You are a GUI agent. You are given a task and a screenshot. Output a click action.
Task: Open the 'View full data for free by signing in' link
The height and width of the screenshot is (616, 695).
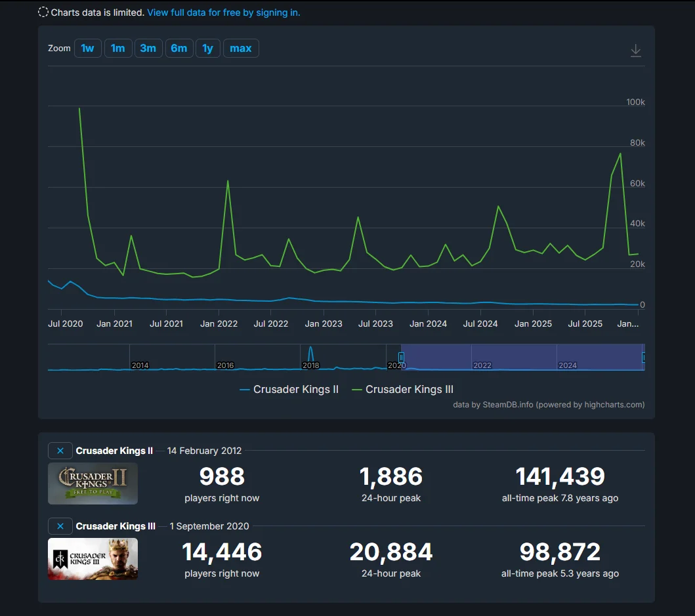click(x=223, y=12)
